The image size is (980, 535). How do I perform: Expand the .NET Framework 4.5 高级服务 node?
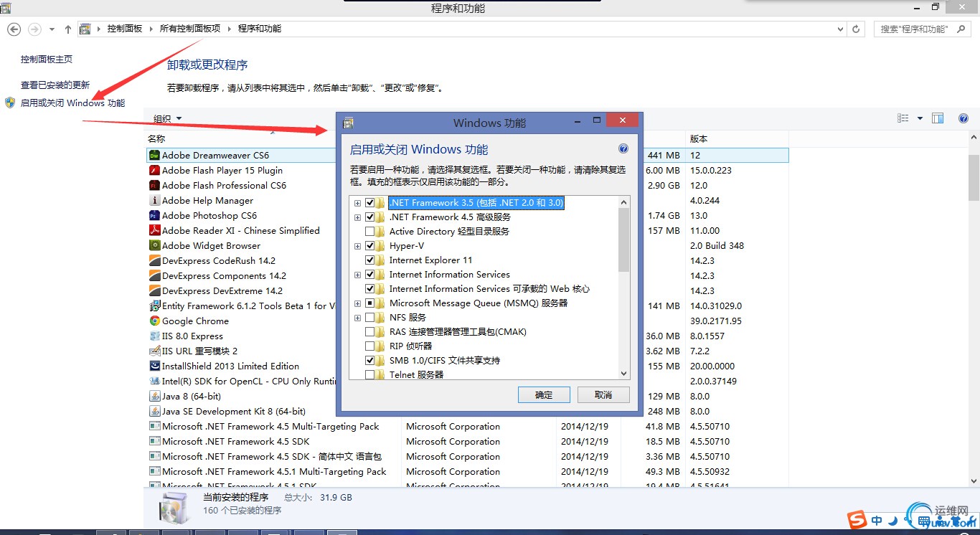pyautogui.click(x=357, y=217)
